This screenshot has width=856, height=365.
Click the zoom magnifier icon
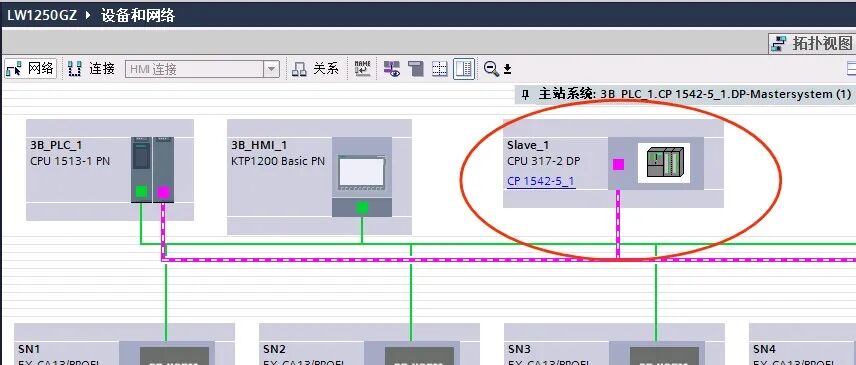pyautogui.click(x=491, y=69)
